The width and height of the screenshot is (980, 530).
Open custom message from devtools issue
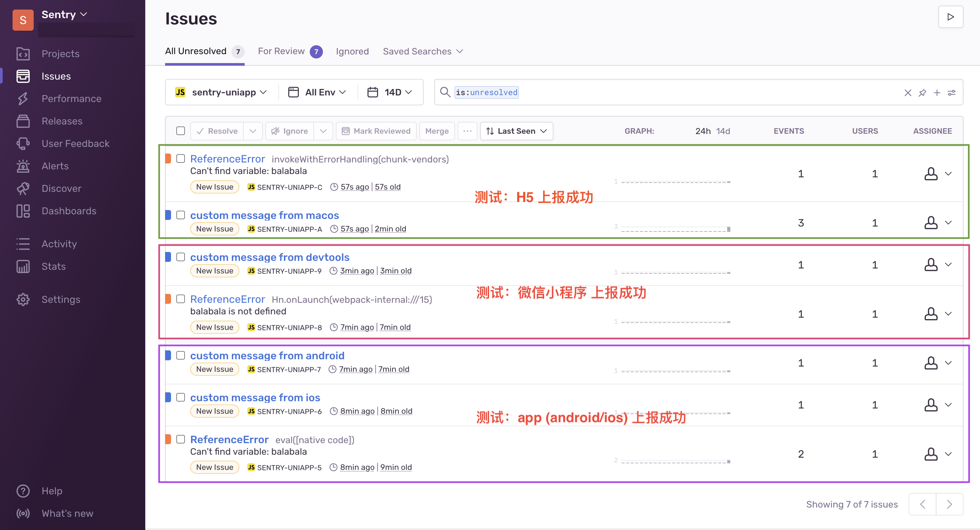269,257
